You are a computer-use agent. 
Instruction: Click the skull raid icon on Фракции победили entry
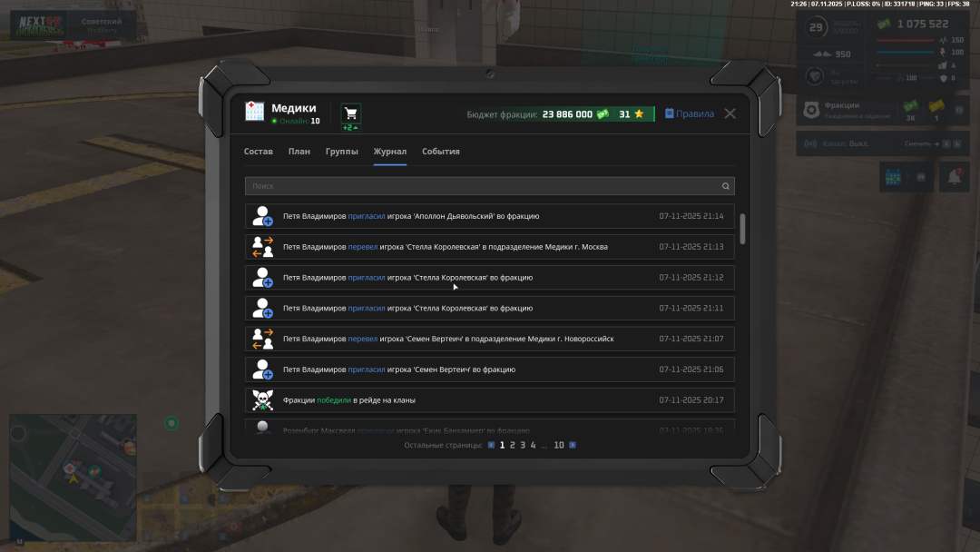point(262,399)
